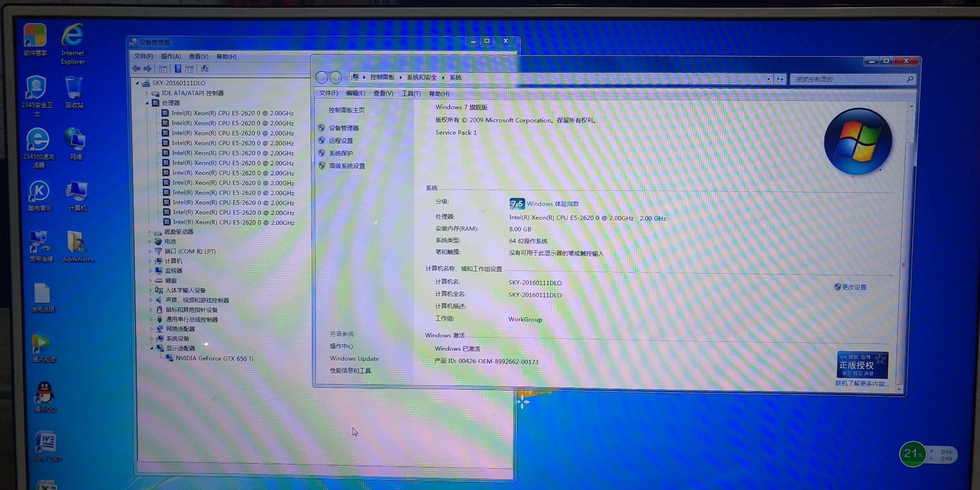Click the blue Help icon in 设备管理器 toolbar

tap(178, 69)
